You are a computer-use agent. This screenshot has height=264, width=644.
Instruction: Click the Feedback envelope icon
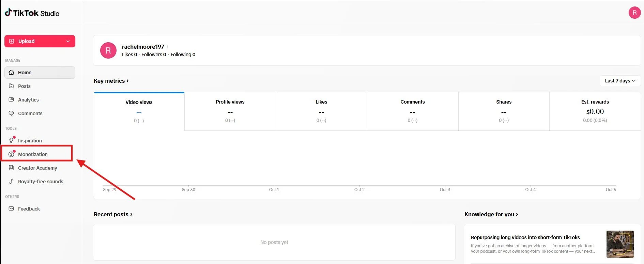[x=11, y=208]
